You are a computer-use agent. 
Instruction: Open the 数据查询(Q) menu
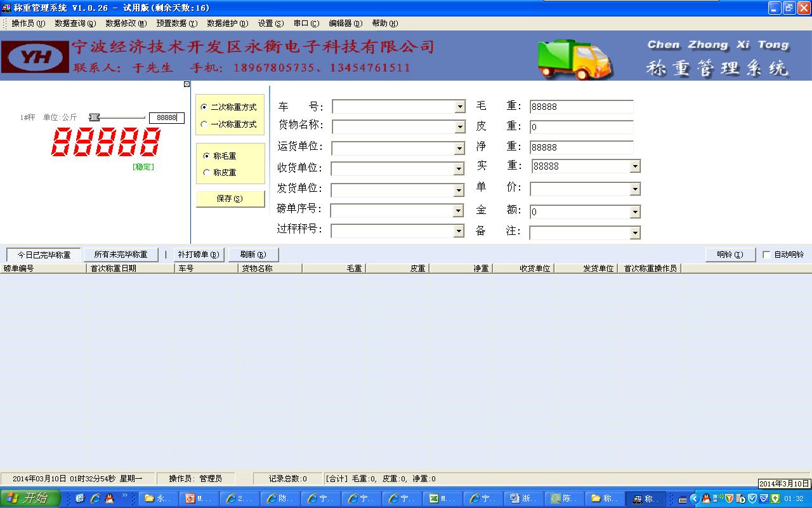coord(75,23)
